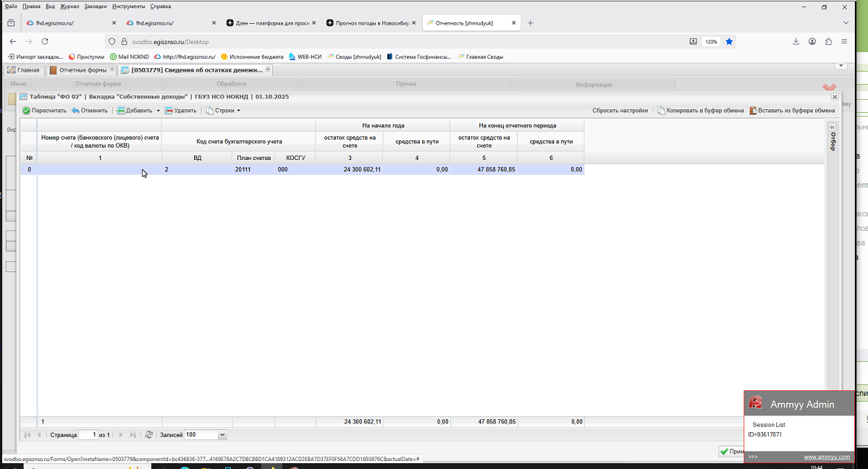Click the На начало года column header

383,126
